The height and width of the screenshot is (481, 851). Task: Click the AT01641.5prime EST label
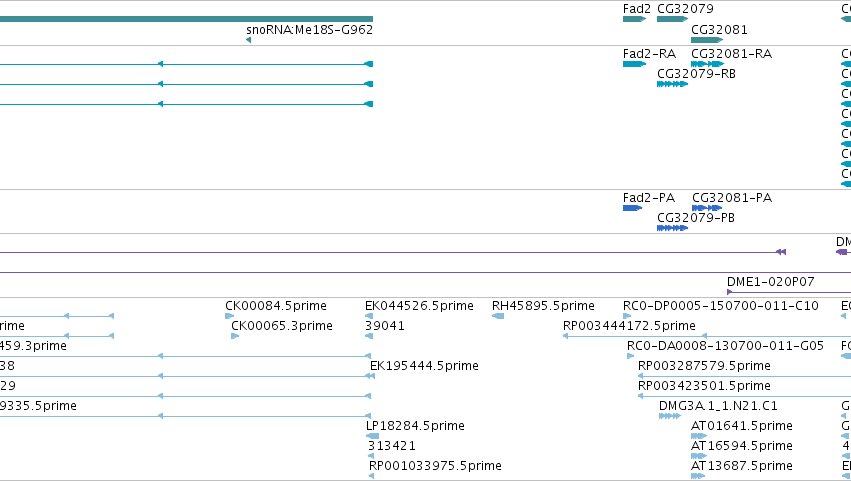point(741,426)
